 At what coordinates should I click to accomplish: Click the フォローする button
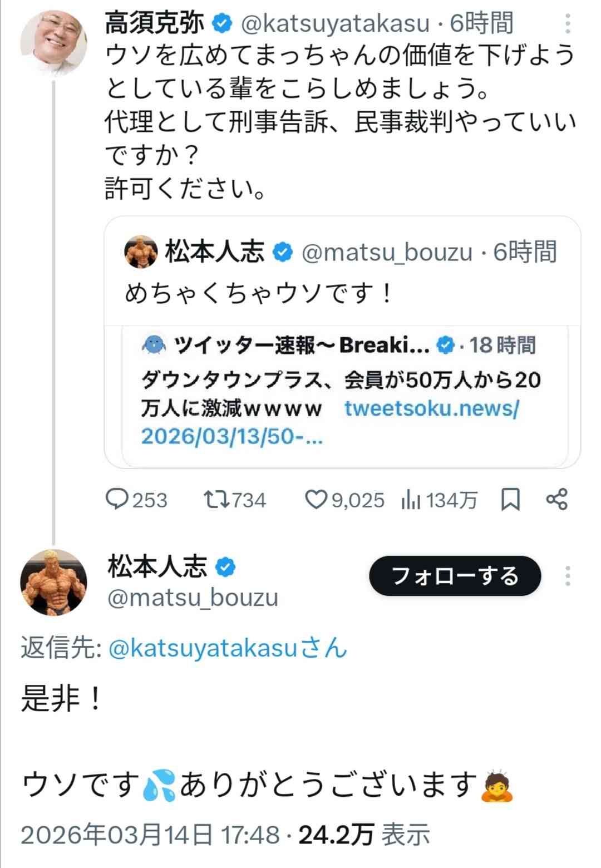[455, 576]
